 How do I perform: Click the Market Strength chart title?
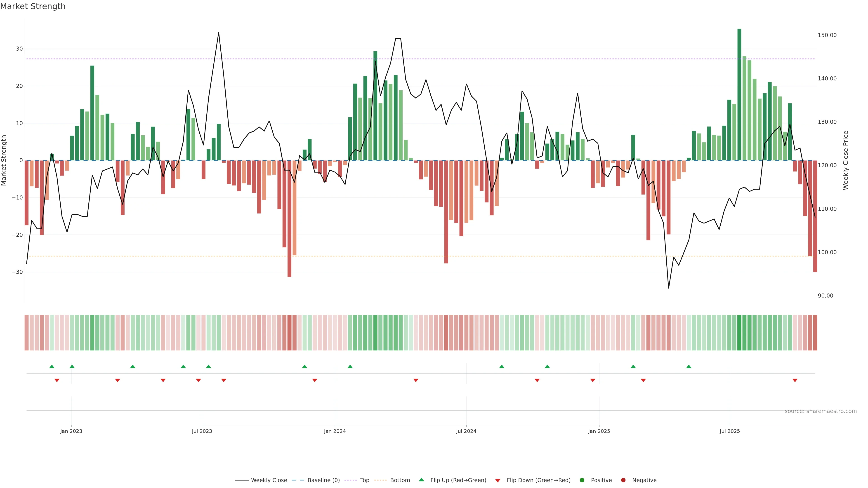point(33,6)
